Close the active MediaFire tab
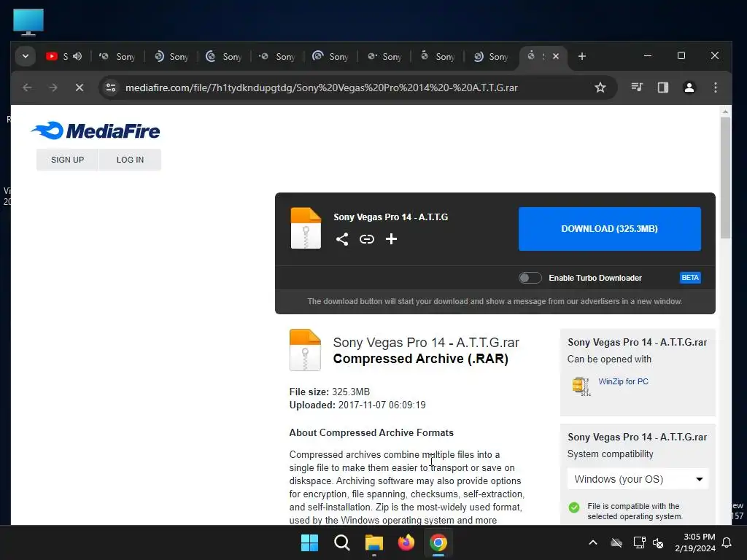The image size is (747, 560). [x=555, y=56]
